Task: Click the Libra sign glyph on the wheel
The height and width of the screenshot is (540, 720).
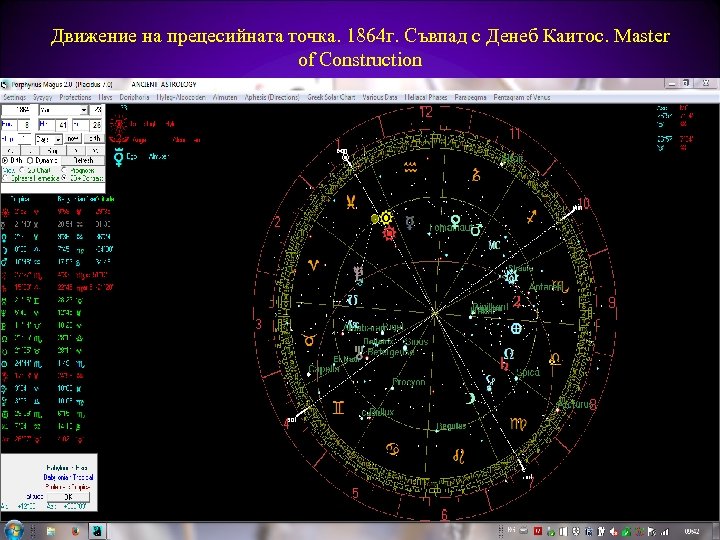Action: tap(555, 358)
